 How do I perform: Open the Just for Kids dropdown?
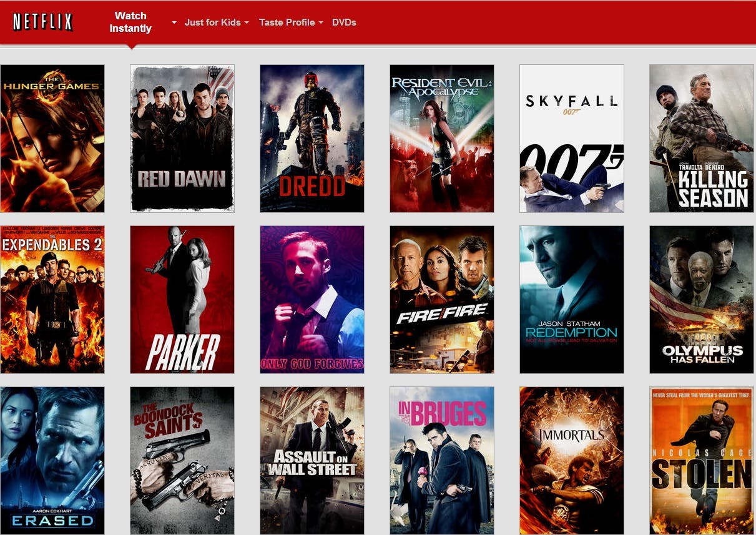click(217, 22)
